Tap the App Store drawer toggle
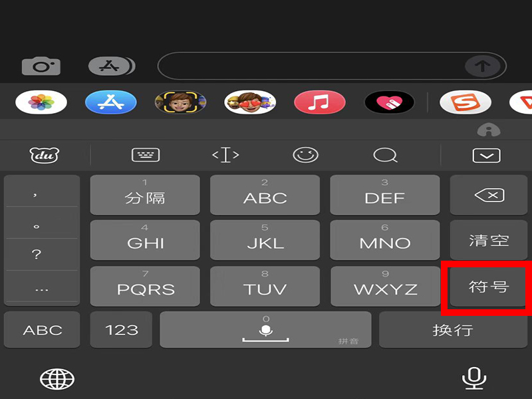This screenshot has height=399, width=532. pos(112,66)
